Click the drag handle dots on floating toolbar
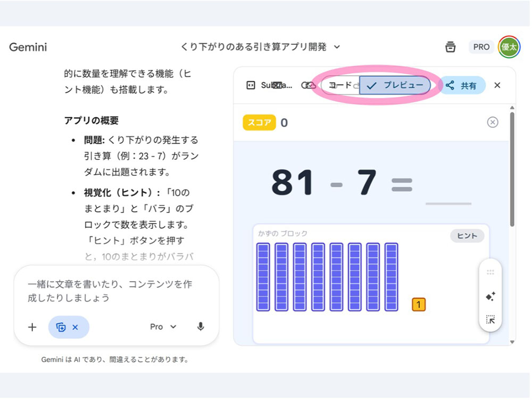Image resolution: width=532 pixels, height=400 pixels. tap(491, 272)
